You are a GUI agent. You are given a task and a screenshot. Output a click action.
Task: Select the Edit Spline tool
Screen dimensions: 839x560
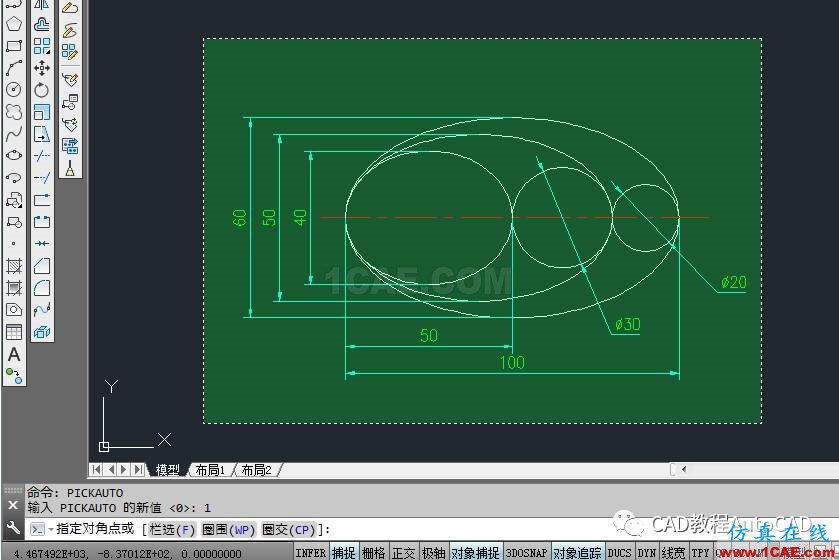point(70,30)
